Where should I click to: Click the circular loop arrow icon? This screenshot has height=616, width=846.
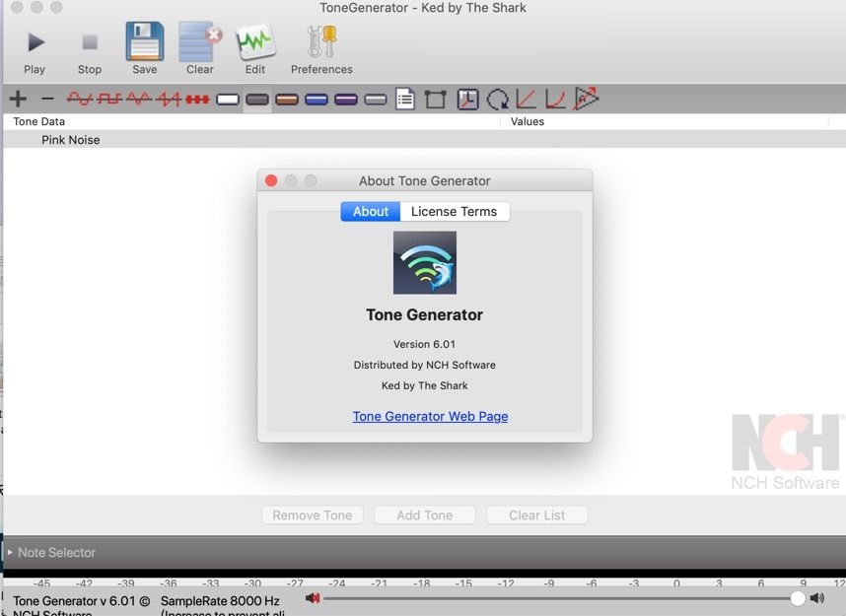[x=498, y=100]
